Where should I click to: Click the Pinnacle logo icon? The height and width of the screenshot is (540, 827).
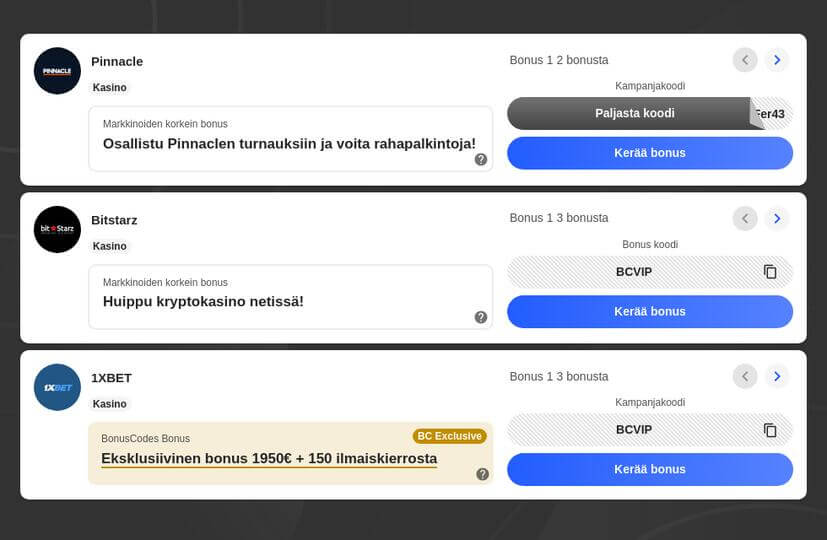tap(57, 71)
